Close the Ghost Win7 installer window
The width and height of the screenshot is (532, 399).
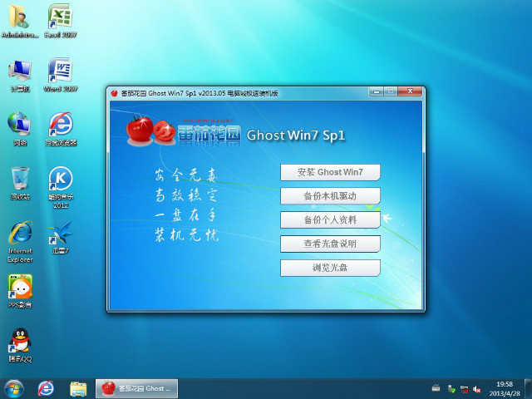pos(410,91)
